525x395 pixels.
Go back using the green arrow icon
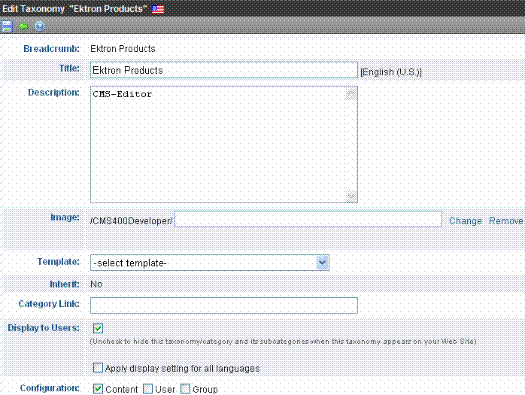point(23,26)
